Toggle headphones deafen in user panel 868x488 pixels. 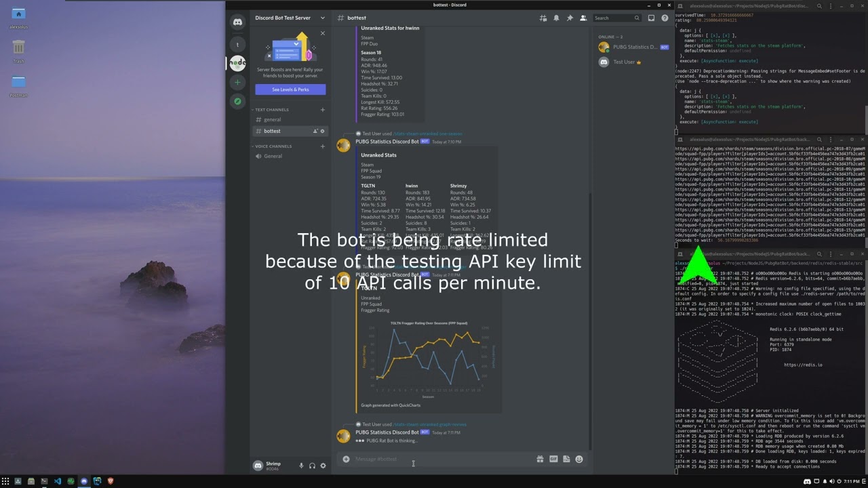pyautogui.click(x=312, y=466)
